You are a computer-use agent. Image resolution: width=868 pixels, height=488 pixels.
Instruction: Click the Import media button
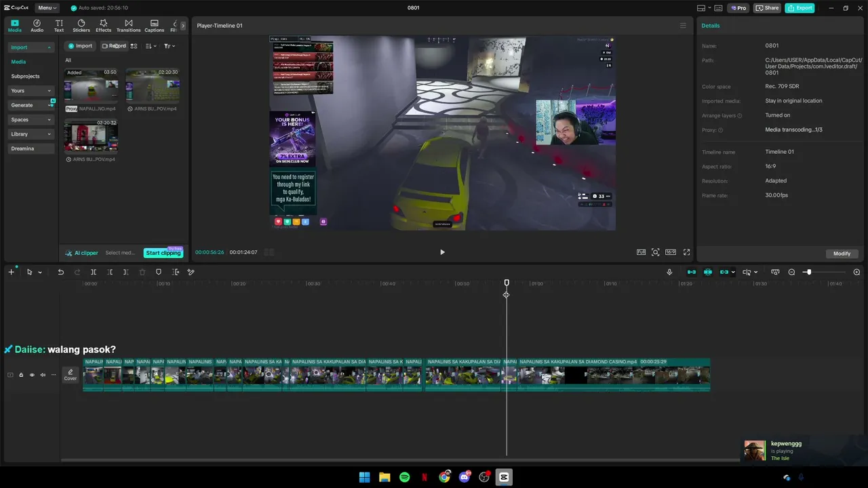tap(80, 46)
